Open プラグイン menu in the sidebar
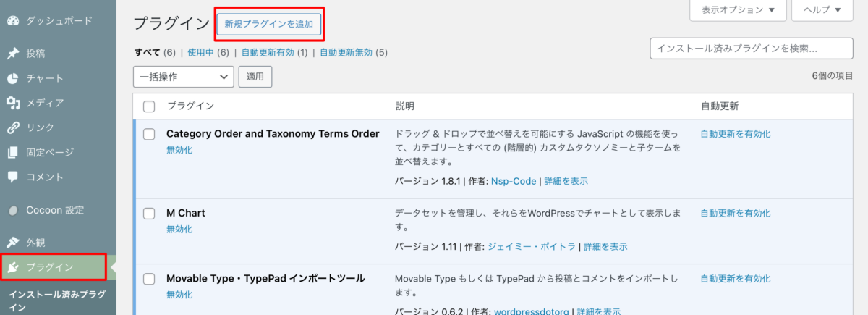Viewport: 868px width, 315px height. [54, 266]
